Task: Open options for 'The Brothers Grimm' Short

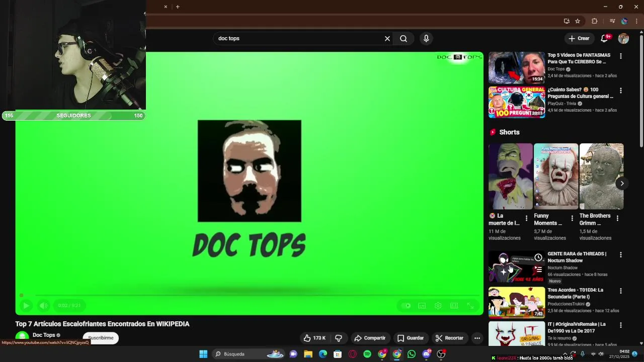Action: point(617,218)
